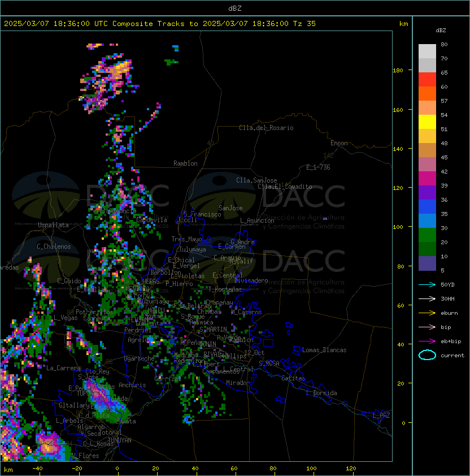Image resolution: width=470 pixels, height=476 pixels.
Task: Click the cyan 'current' ellipse symbol
Action: pos(427,355)
